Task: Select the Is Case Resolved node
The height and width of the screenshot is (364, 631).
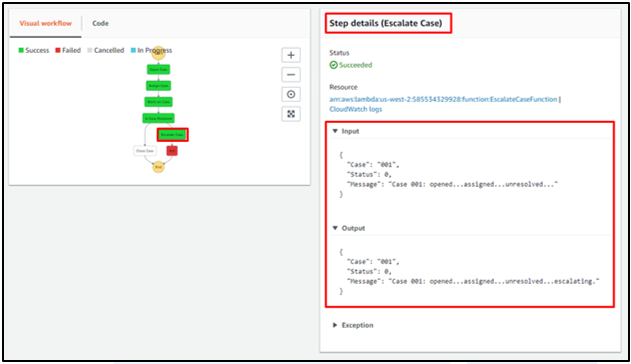Action: pos(158,118)
